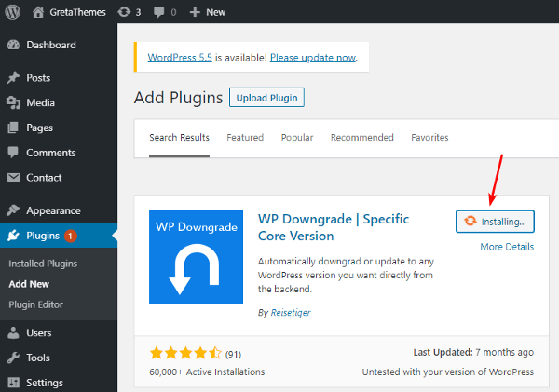Click the Media library icon
The width and height of the screenshot is (559, 392).
click(x=14, y=103)
